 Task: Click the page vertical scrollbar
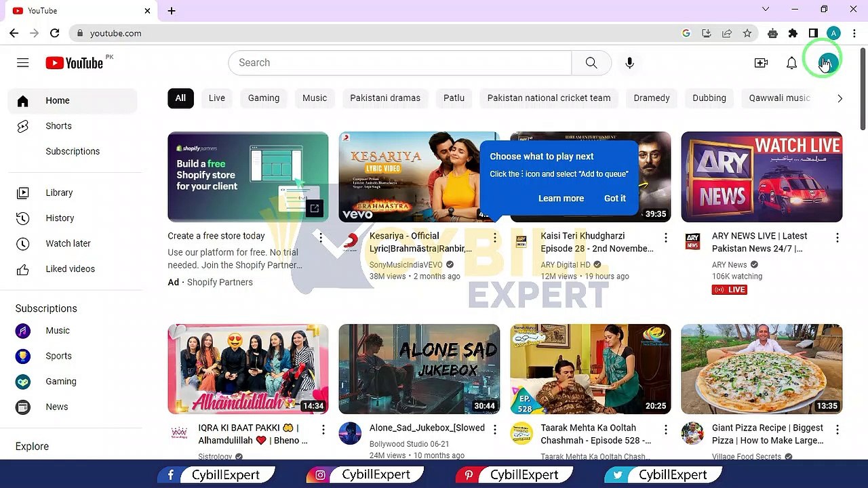863,88
